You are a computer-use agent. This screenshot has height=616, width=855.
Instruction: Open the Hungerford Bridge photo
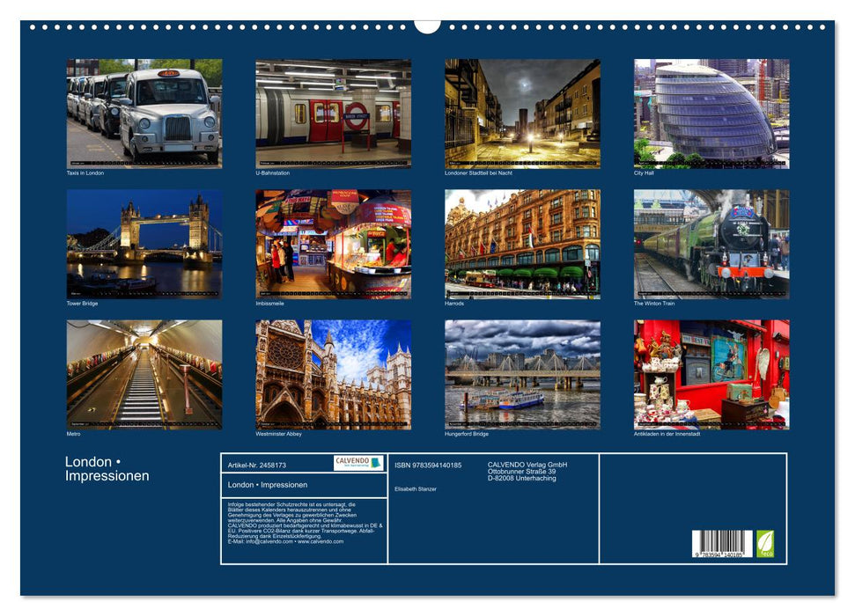click(522, 375)
